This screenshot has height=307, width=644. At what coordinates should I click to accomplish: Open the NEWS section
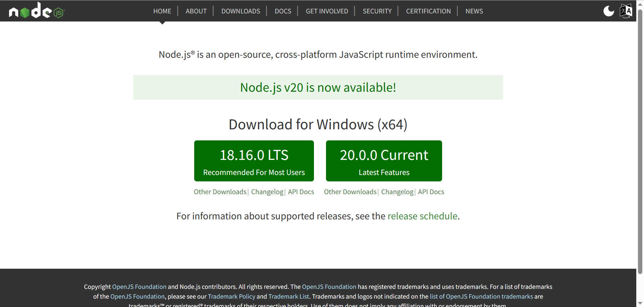click(474, 11)
